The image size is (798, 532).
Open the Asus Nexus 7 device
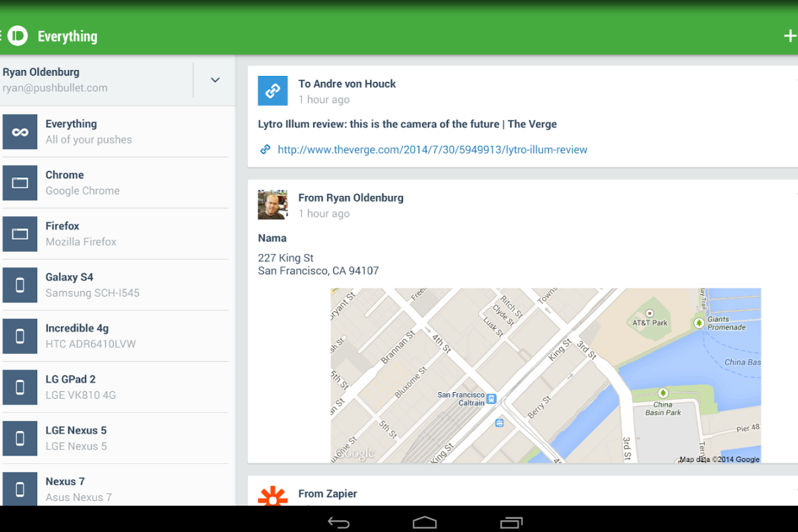coord(115,489)
